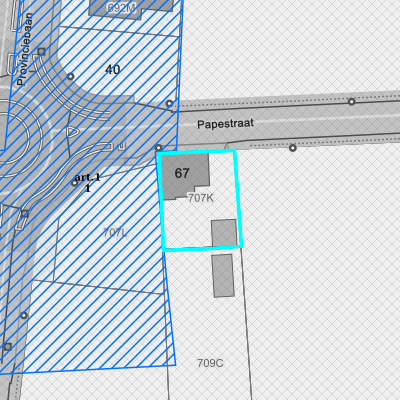The width and height of the screenshot is (400, 400).
Task: Click the triangular traffic island
Action: click(x=72, y=132)
